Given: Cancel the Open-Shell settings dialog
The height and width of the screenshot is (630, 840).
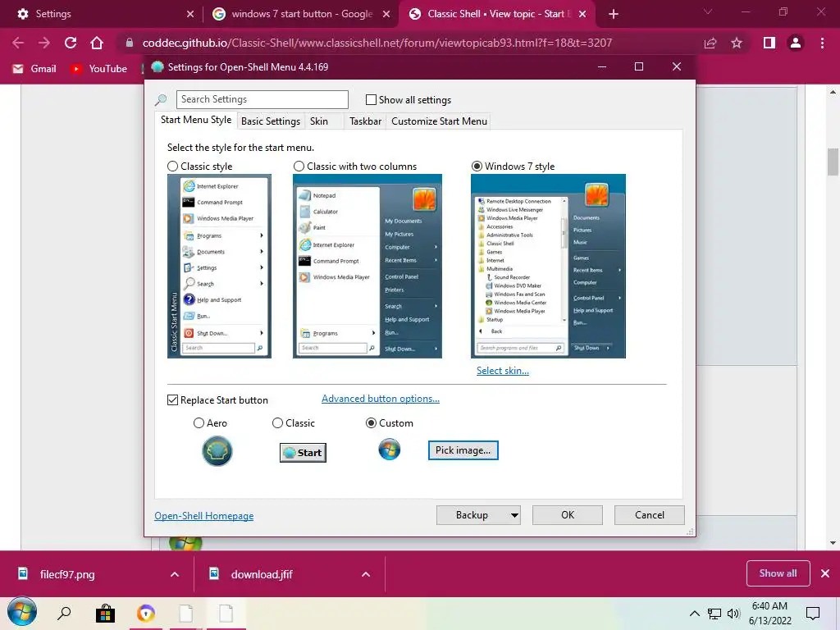Looking at the screenshot, I should 650,515.
